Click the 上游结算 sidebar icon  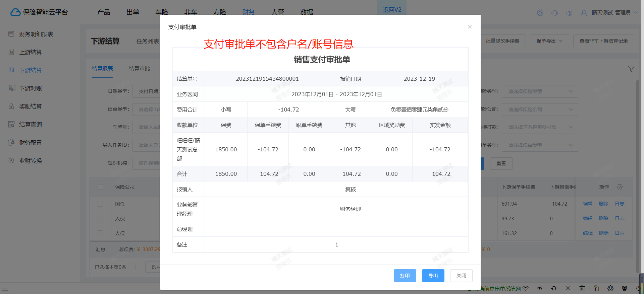click(x=11, y=52)
